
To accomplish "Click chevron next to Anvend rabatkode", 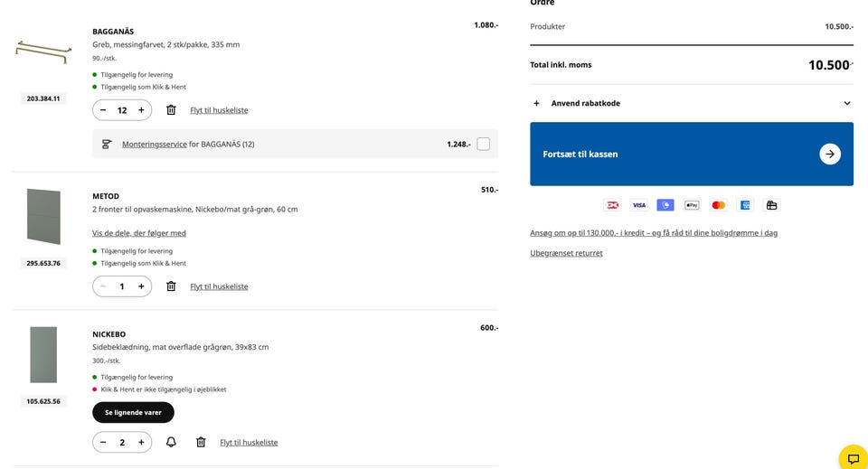I will click(847, 103).
